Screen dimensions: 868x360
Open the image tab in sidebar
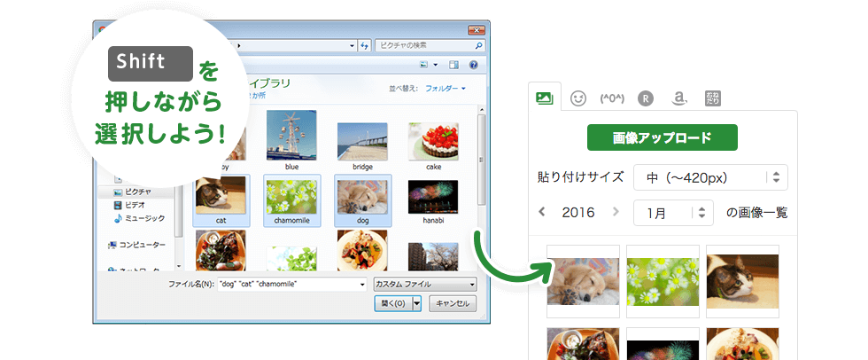click(x=545, y=98)
